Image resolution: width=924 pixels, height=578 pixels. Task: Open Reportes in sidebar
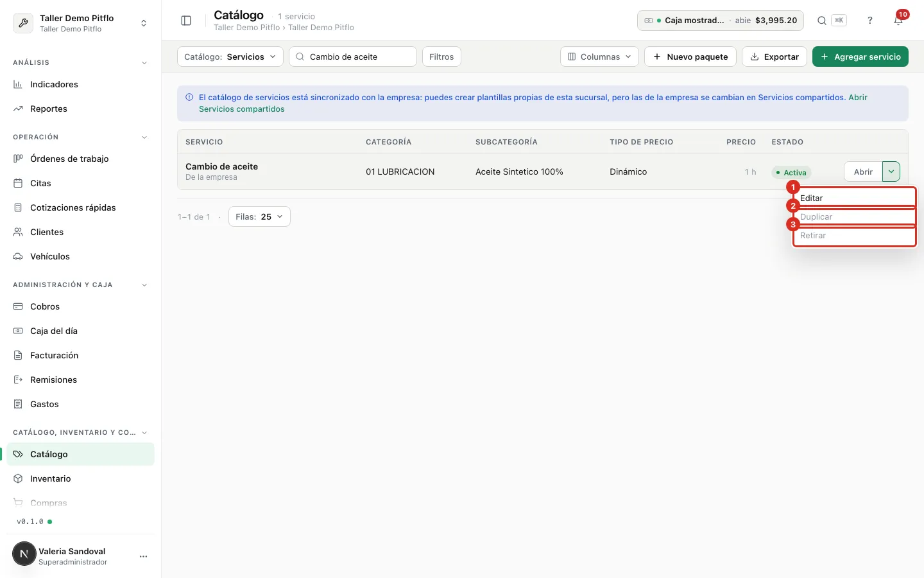pos(80,109)
